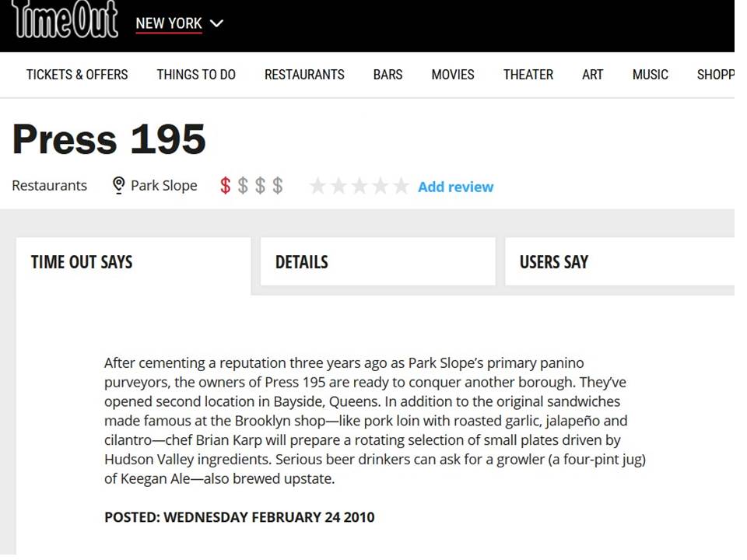Screen dimensions: 747x560
Task: Rate three stars on the rating
Action: click(x=359, y=186)
